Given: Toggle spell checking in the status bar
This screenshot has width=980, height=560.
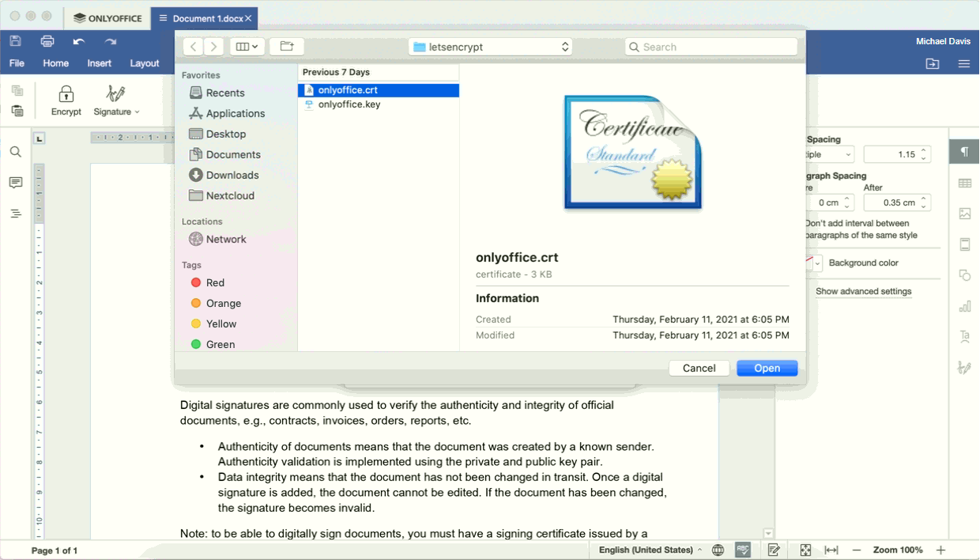Looking at the screenshot, I should point(742,549).
